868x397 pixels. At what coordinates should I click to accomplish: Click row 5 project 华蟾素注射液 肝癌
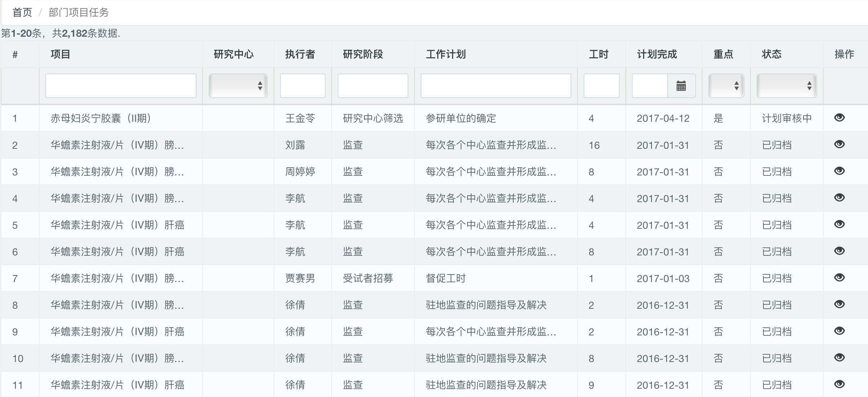tap(117, 225)
